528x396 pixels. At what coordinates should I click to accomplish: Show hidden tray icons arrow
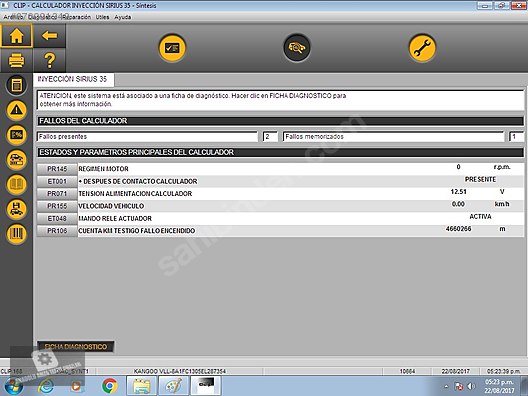pyautogui.click(x=446, y=386)
